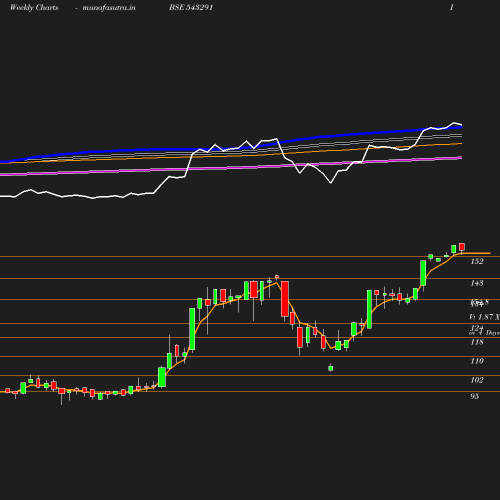Click the "munafasutra.in" site label
500x500 pixels.
click(109, 7)
